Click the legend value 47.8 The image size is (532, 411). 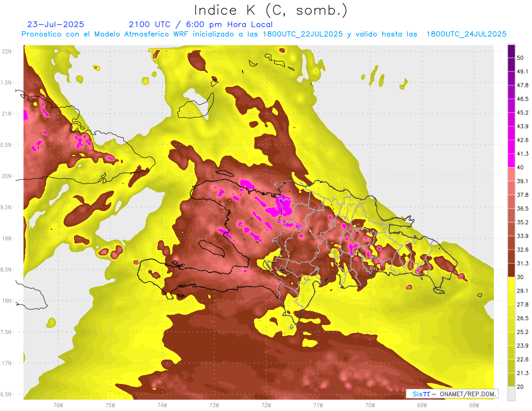click(x=523, y=85)
